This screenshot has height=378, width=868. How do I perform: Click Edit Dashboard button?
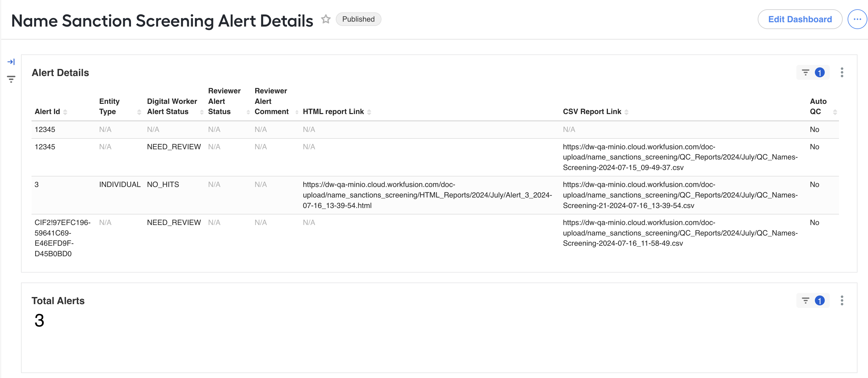[x=800, y=19]
